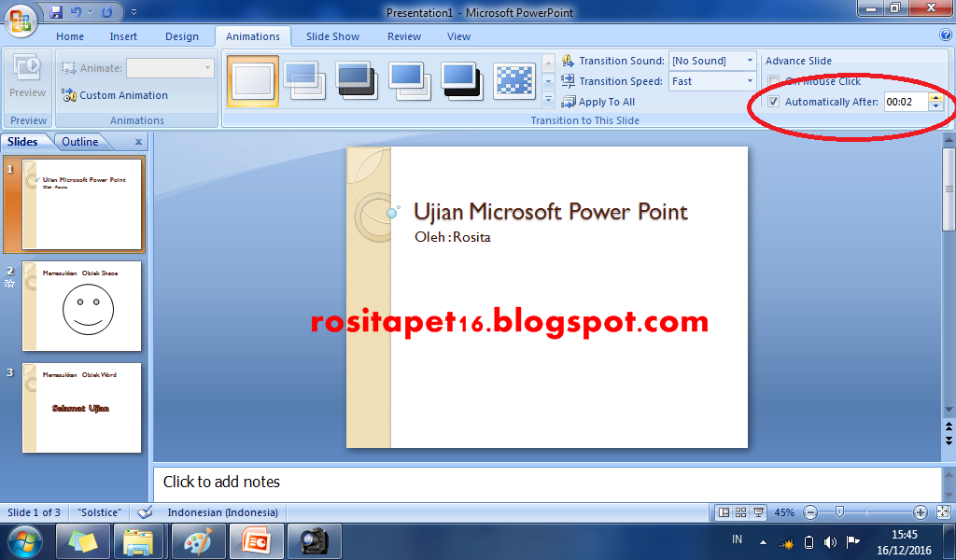This screenshot has width=956, height=560.
Task: Redo action in Quick Access toolbar
Action: (x=106, y=11)
